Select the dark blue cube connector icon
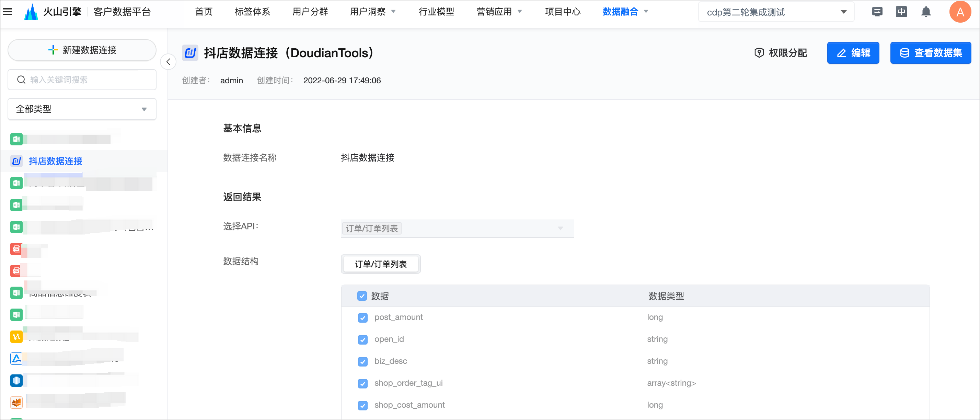This screenshot has height=420, width=980. [x=16, y=380]
